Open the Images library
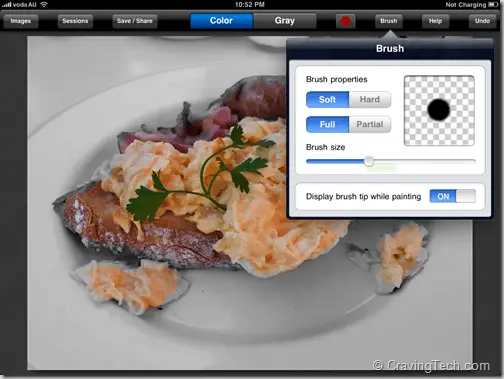This screenshot has width=504, height=379. (x=21, y=21)
